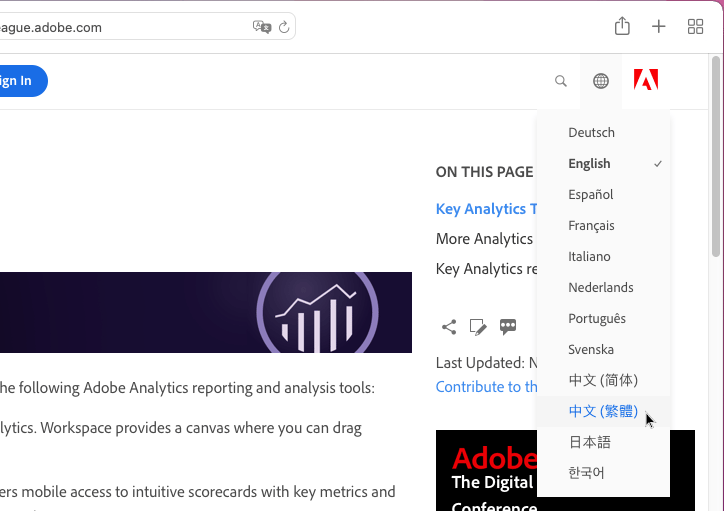Open the Key Analytics T... page link

pos(486,209)
